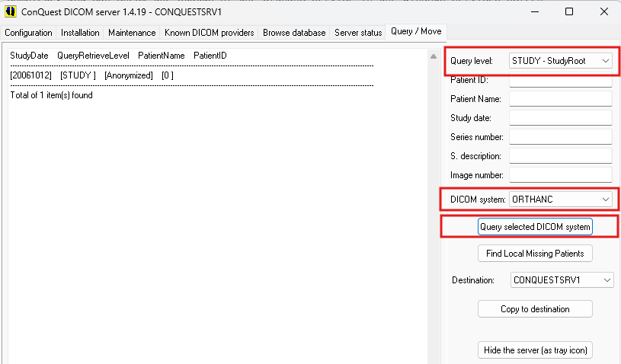Click the Study date text field
This screenshot has width=621, height=364.
pos(560,118)
